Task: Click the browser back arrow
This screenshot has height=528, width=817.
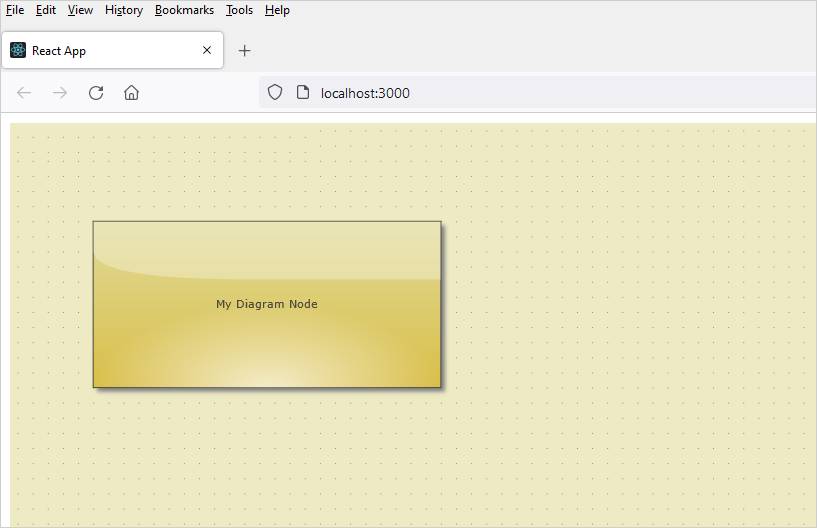Action: pos(25,93)
